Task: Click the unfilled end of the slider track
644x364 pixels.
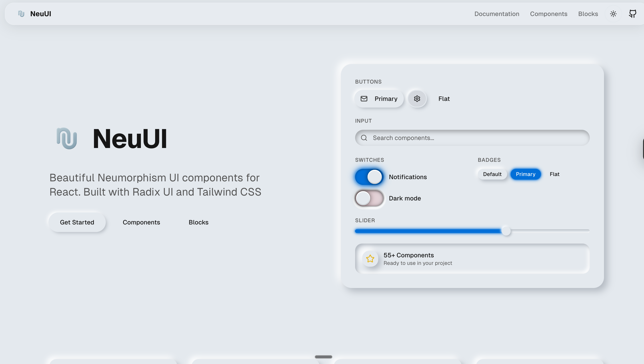Action: pos(550,231)
